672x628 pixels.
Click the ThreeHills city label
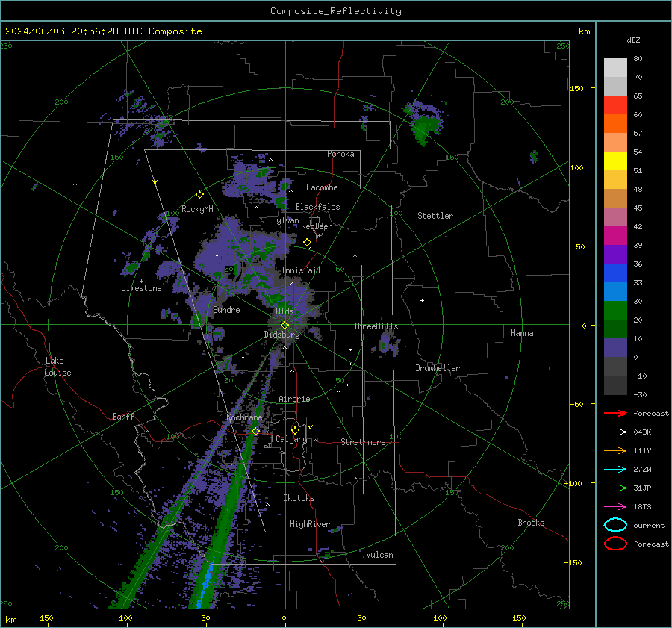(x=376, y=326)
